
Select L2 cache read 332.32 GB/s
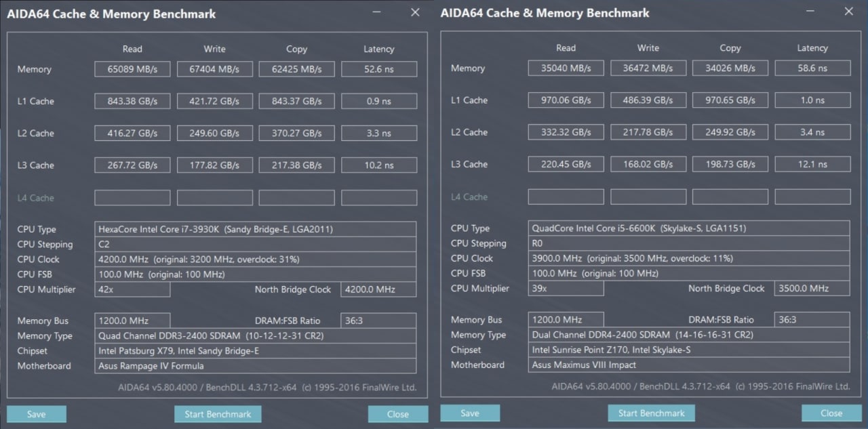point(566,131)
